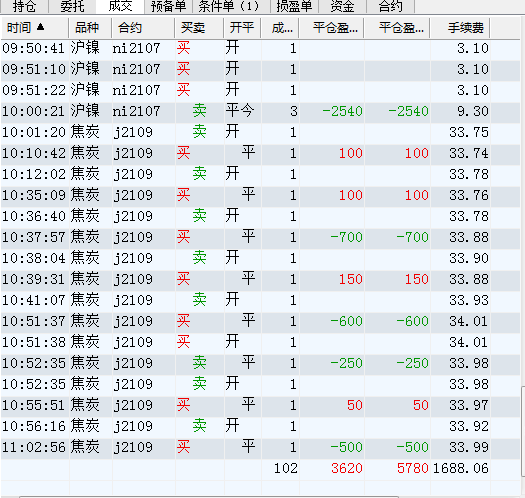Sort by the 手续费 column header
Viewport: 525px width, 498px height.
(x=460, y=28)
